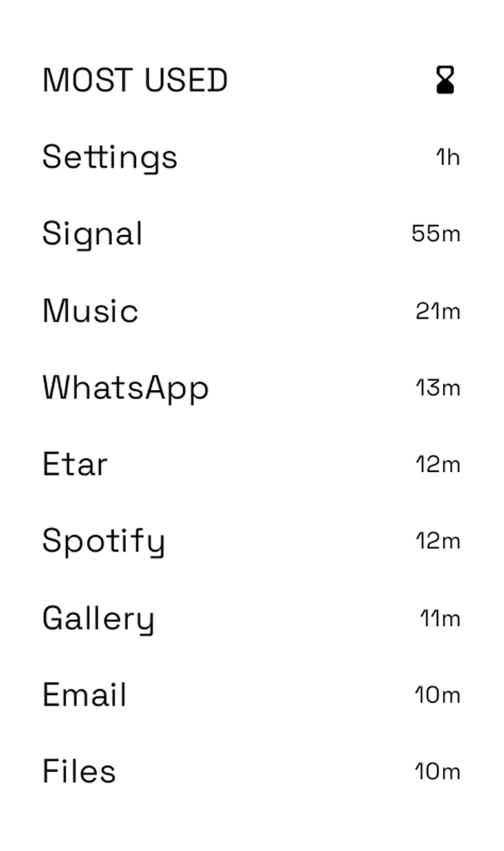Launch Signal from the list

pos(92,235)
